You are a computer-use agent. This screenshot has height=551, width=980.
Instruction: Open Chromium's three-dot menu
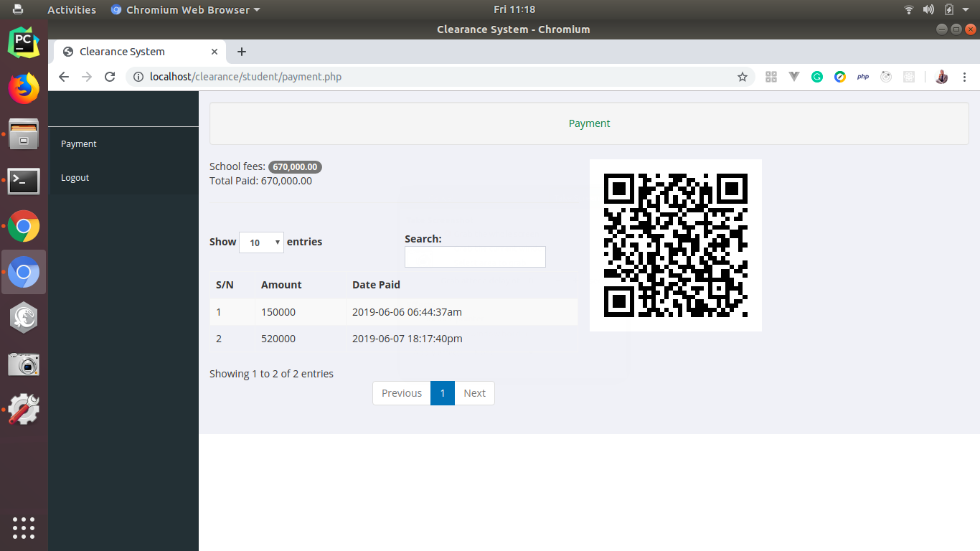[965, 77]
